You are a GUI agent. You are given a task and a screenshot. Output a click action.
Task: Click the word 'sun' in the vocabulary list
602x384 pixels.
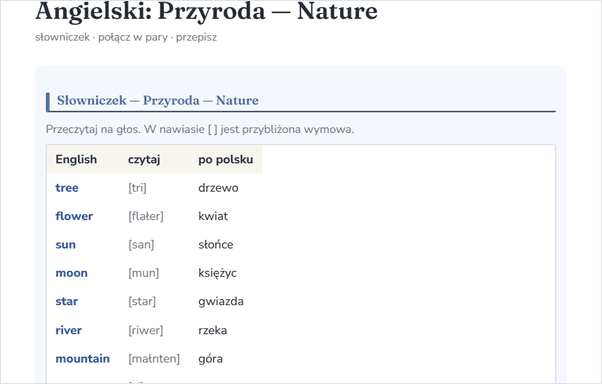click(x=66, y=245)
